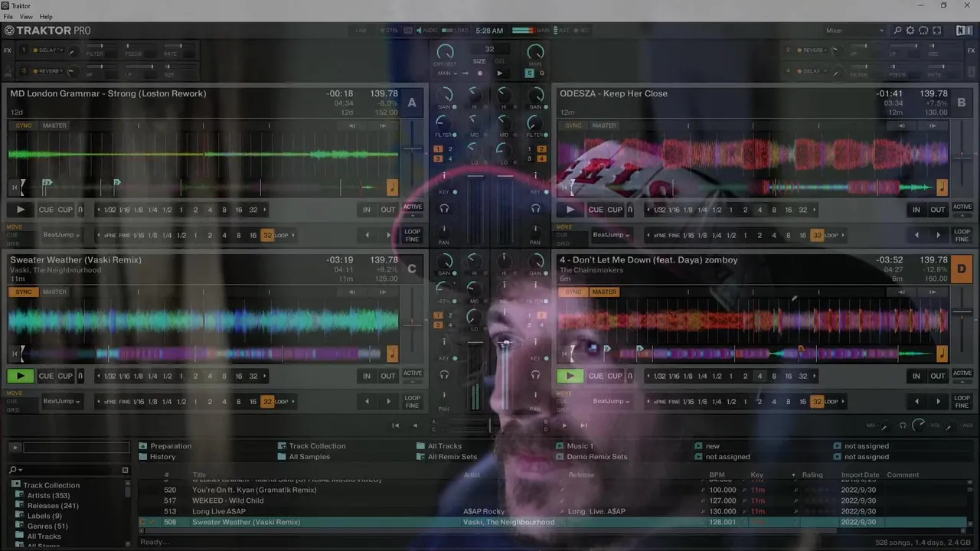Jump forward with Deck B beatjump right arrow
The image size is (980, 551).
click(938, 235)
